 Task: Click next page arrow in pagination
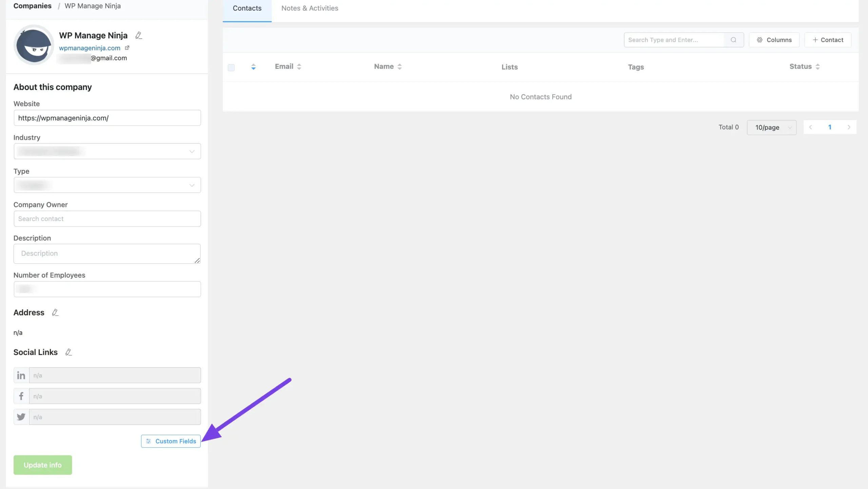[849, 127]
